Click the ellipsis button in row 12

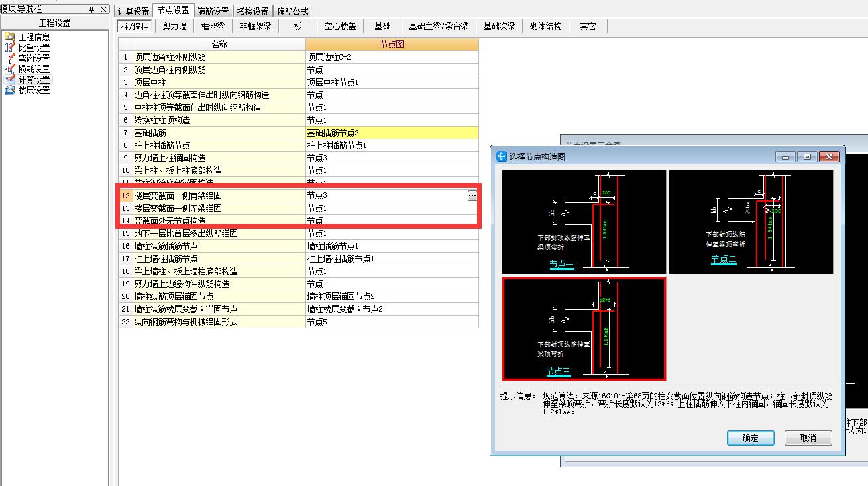pos(472,196)
